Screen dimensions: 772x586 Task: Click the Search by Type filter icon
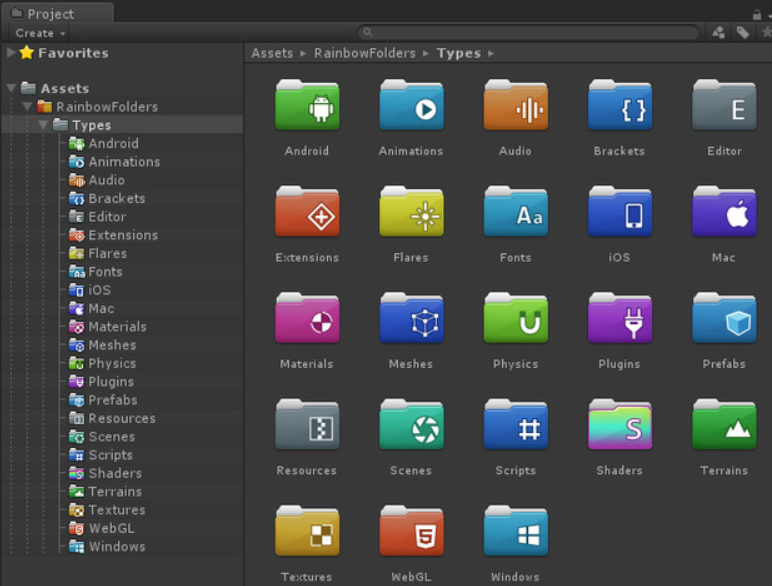pos(718,33)
